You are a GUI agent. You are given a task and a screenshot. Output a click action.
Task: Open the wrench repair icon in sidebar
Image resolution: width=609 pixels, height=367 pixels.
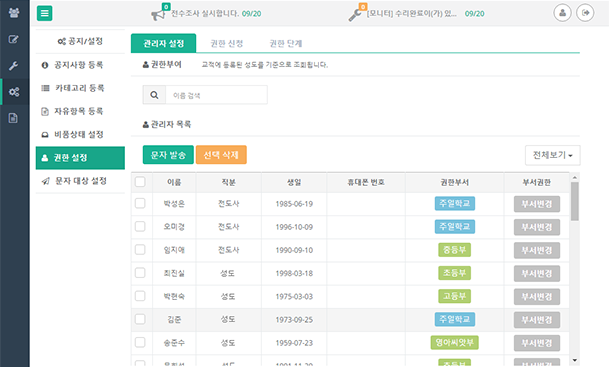[x=14, y=66]
